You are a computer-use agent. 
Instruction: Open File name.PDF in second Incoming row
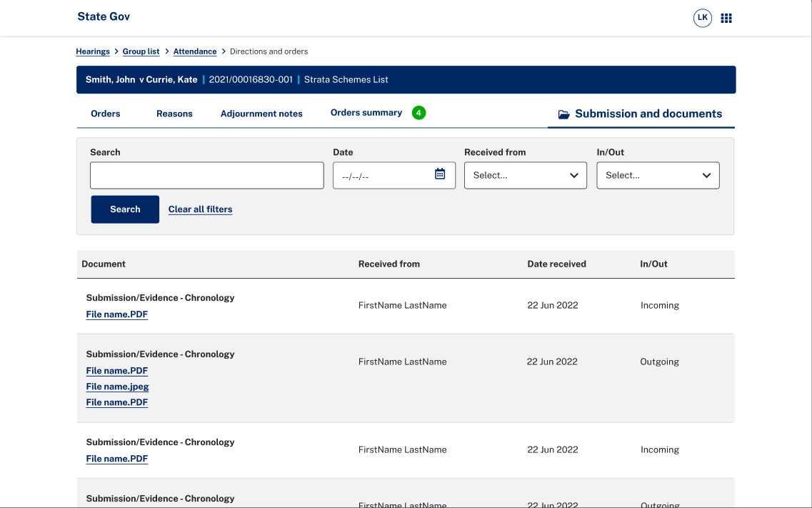coord(117,459)
